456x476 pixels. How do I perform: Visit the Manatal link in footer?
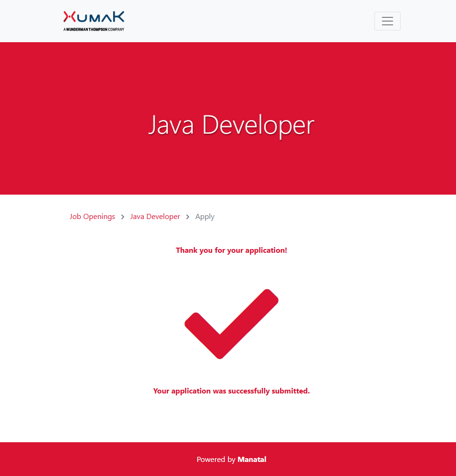252,460
